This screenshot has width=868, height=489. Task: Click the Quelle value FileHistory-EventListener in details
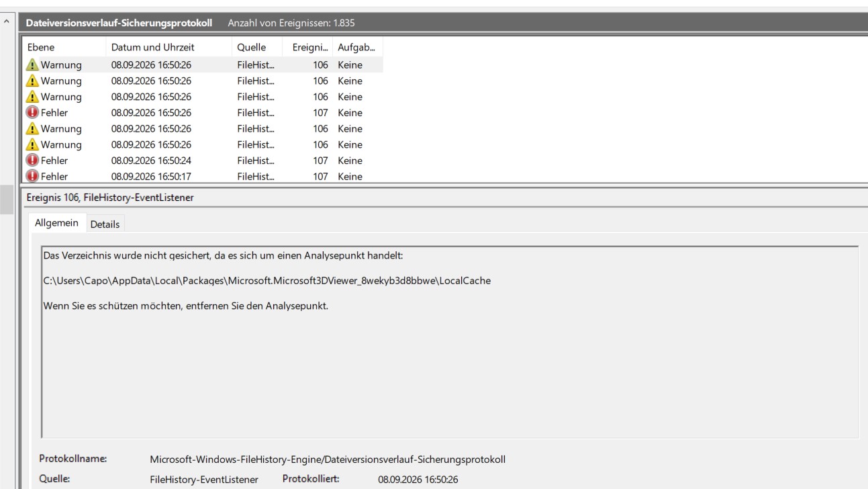204,480
